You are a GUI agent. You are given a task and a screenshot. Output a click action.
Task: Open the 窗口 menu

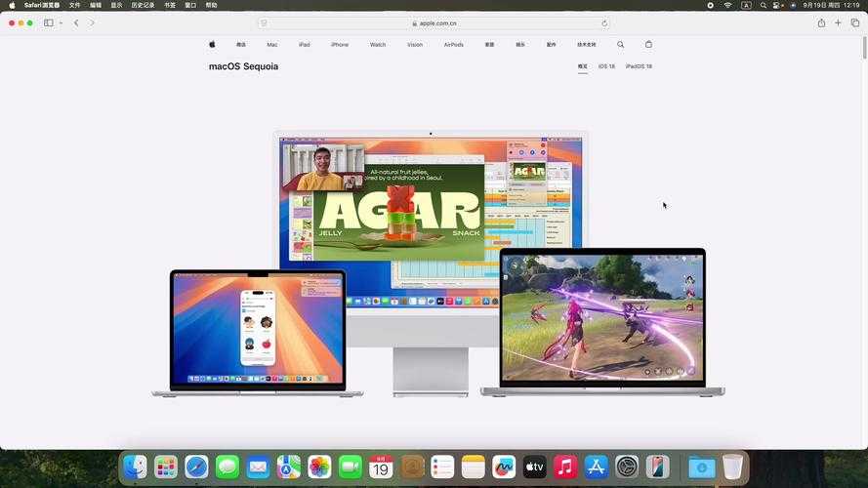tap(190, 5)
